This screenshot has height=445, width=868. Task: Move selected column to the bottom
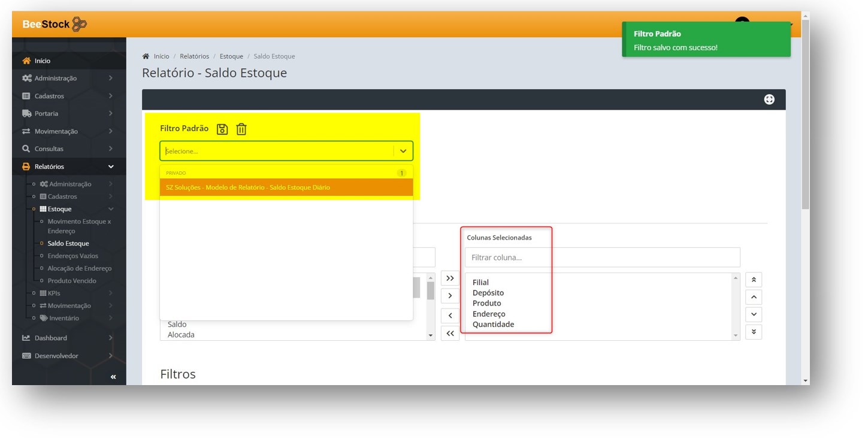coord(754,332)
